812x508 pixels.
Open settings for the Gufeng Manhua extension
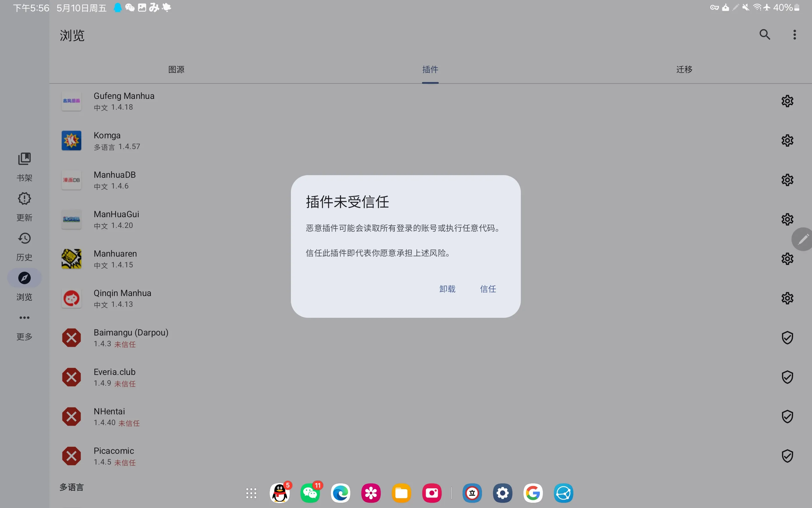pos(787,101)
